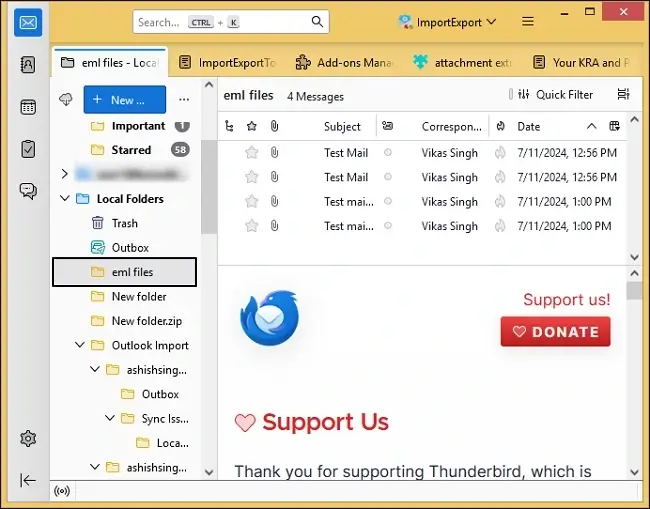This screenshot has width=650, height=509.
Task: Mark first 1:00 PM mail as junk
Action: (500, 201)
